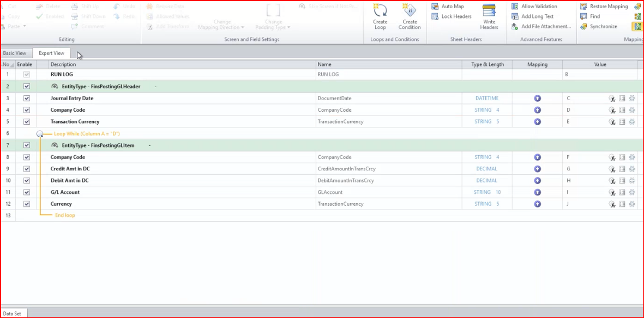This screenshot has height=318, width=644.
Task: Click Auto Map in Sheet Headers
Action: click(x=448, y=7)
